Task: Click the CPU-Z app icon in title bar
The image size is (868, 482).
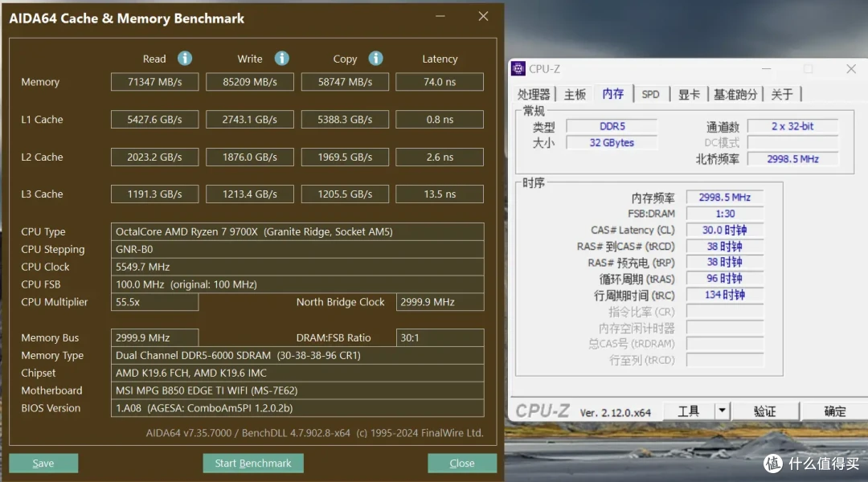Action: (x=518, y=68)
